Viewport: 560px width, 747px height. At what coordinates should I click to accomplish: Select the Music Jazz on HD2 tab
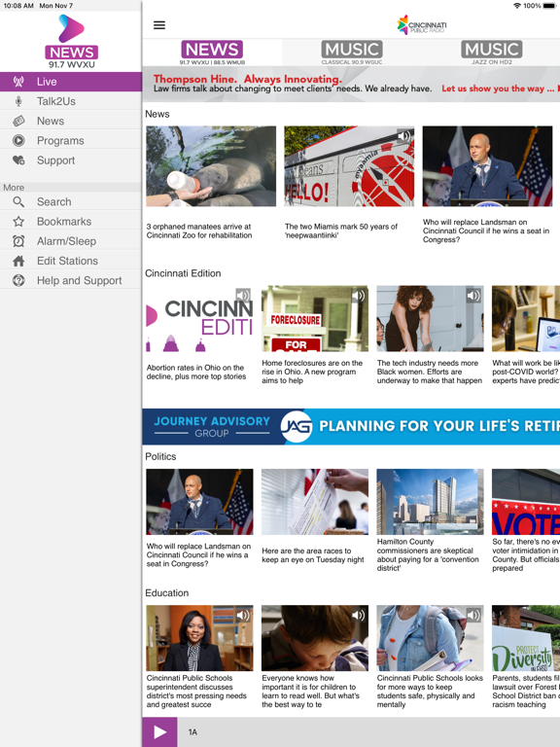point(491,53)
